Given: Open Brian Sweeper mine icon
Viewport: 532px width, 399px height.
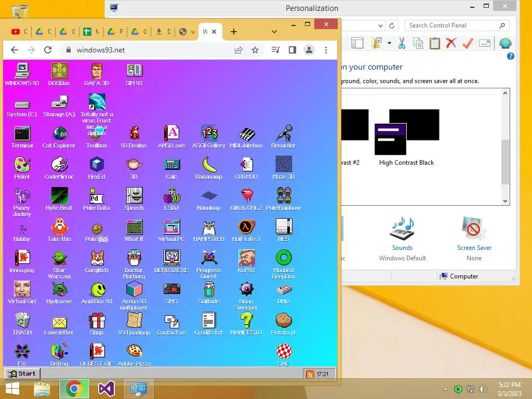Looking at the screenshot, I should (x=246, y=296).
